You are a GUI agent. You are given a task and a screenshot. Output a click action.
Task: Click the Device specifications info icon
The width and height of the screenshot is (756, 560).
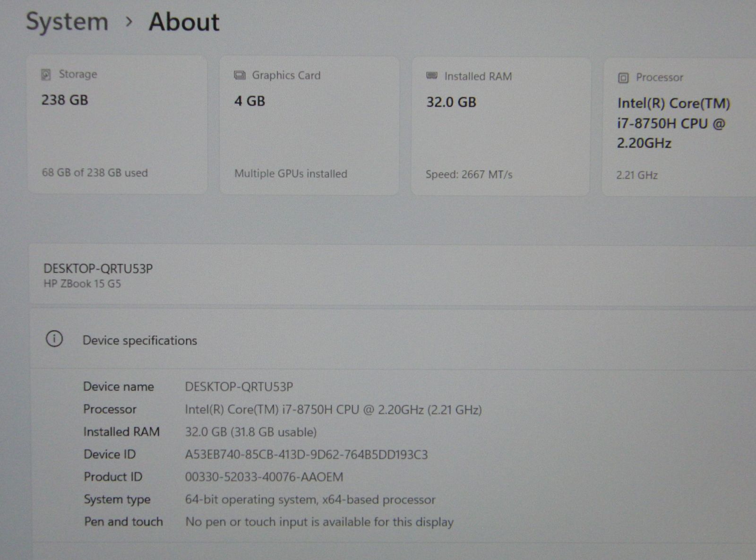click(x=54, y=339)
